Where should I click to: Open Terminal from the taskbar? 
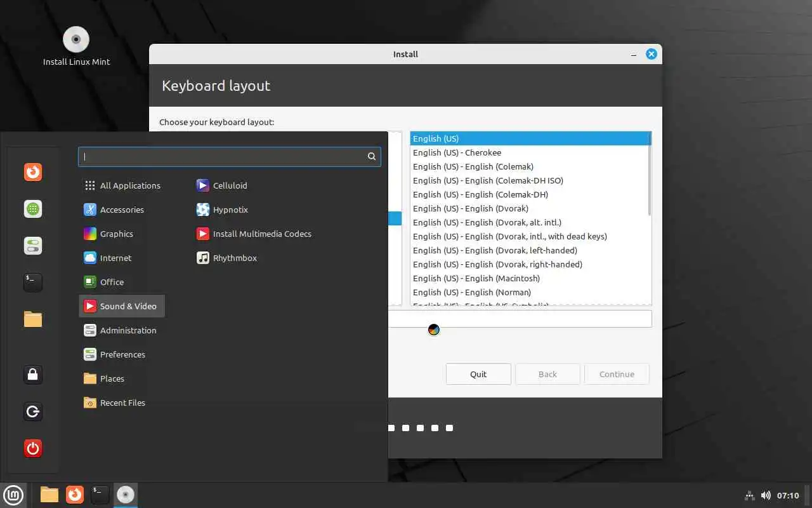pos(100,495)
